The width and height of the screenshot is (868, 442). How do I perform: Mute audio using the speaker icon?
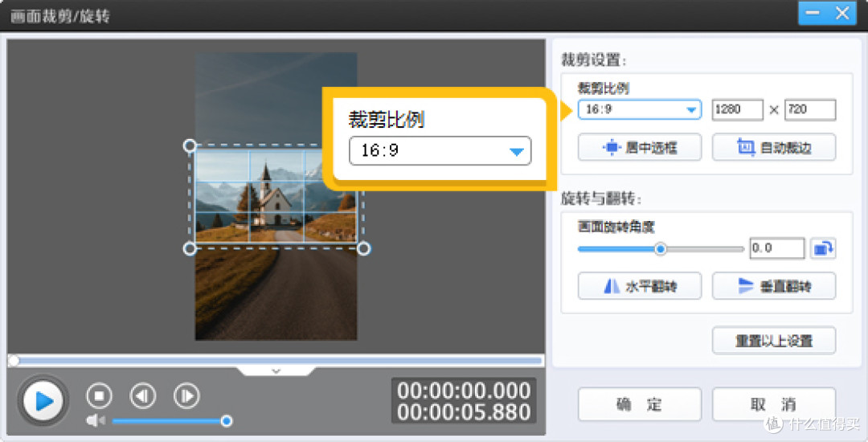click(95, 421)
